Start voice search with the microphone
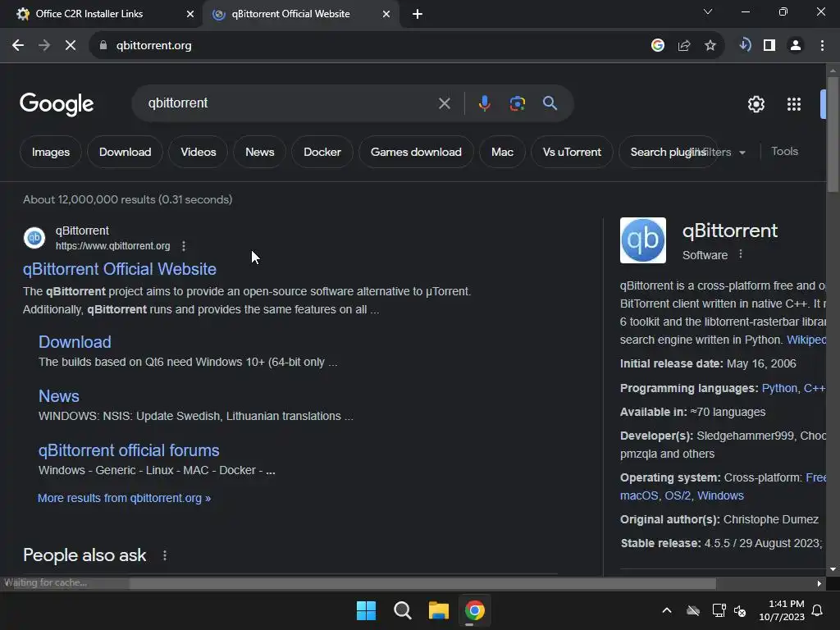 [484, 103]
